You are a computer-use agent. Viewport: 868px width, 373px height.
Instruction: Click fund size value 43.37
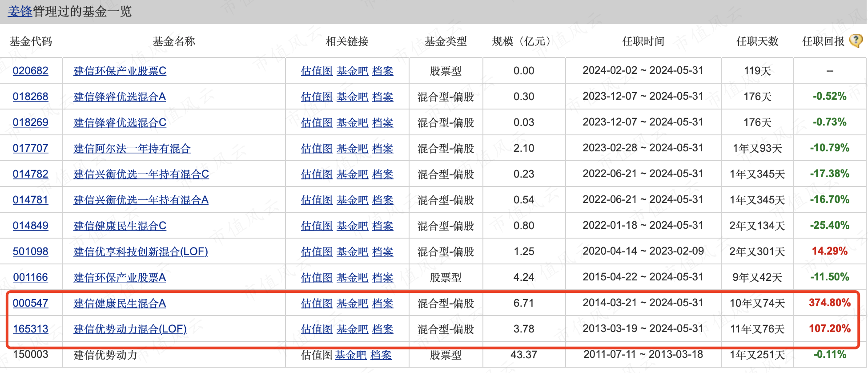524,355
